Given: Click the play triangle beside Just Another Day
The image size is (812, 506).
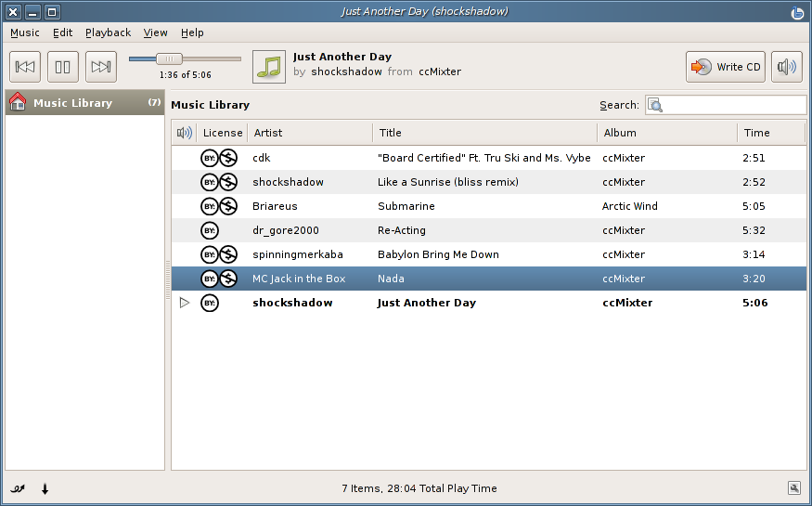Looking at the screenshot, I should coord(185,303).
